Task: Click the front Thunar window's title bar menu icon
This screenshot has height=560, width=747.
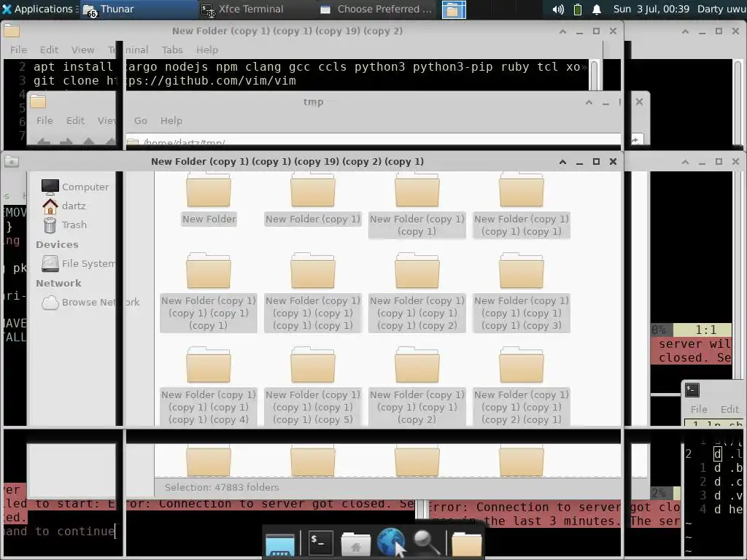Action: pos(12,161)
